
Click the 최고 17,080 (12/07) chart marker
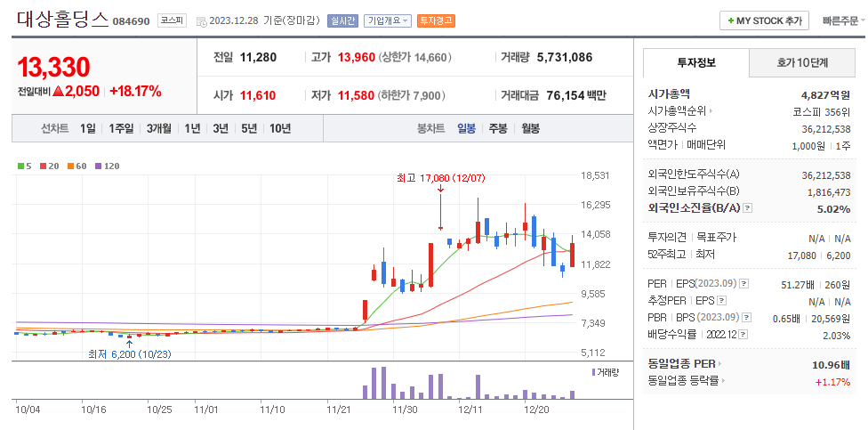click(x=440, y=178)
